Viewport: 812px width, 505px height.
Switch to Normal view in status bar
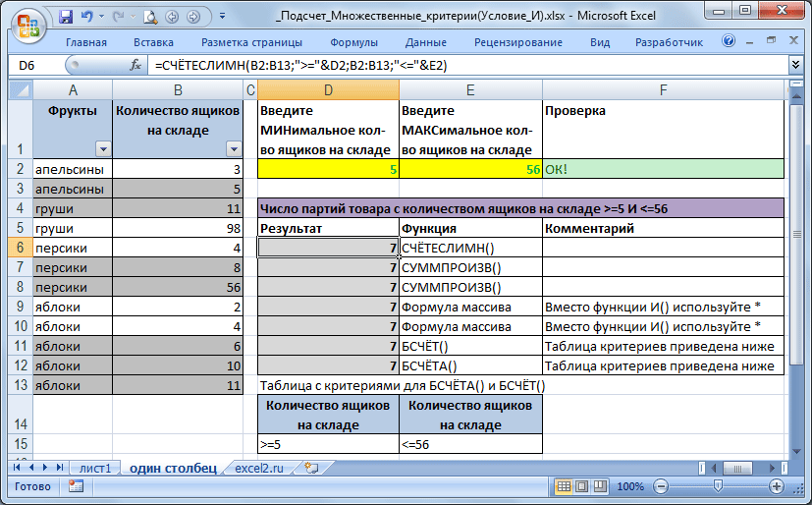(565, 486)
